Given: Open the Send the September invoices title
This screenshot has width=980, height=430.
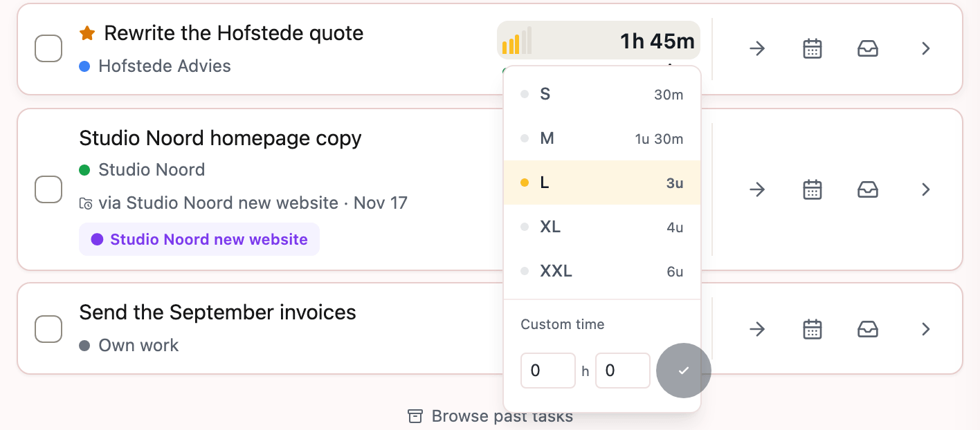Looking at the screenshot, I should (218, 312).
